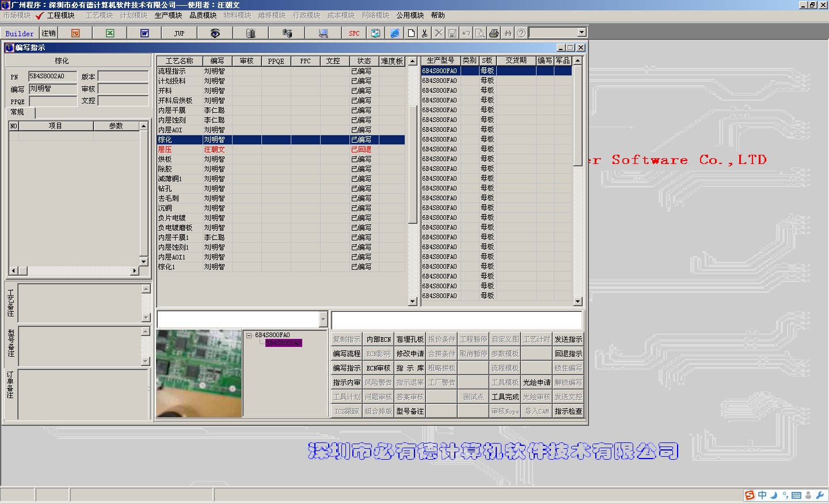Click the floppy disk save icon
Image resolution: width=829 pixels, height=504 pixels.
452,33
